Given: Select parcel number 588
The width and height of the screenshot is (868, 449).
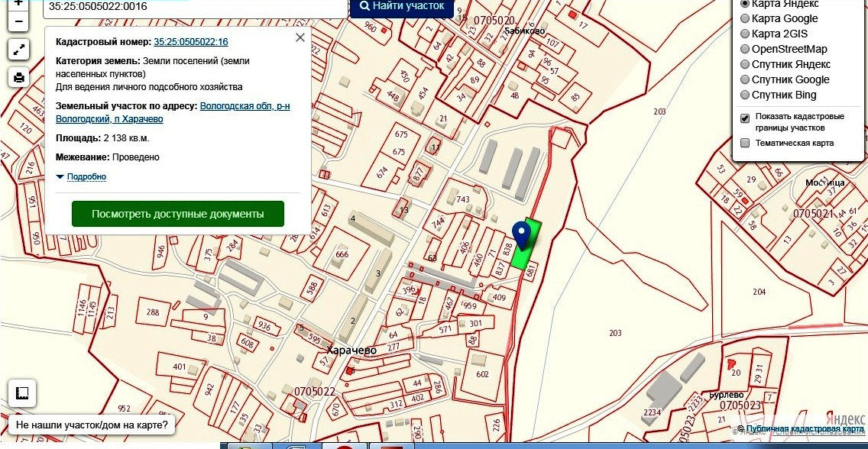Looking at the screenshot, I should click(313, 287).
